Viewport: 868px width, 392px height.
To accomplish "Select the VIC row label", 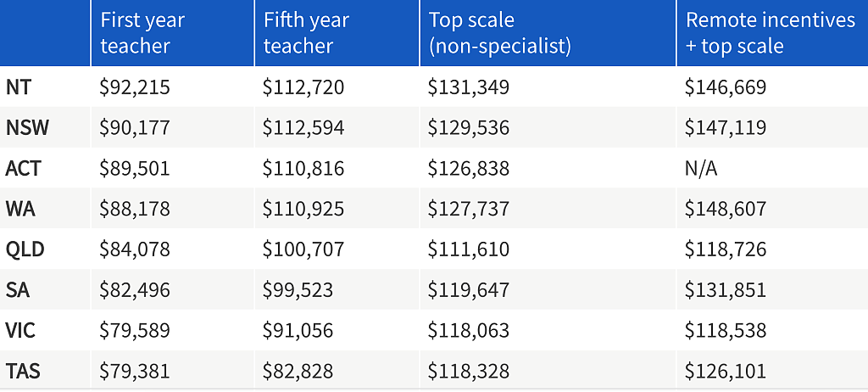I will pyautogui.click(x=20, y=330).
